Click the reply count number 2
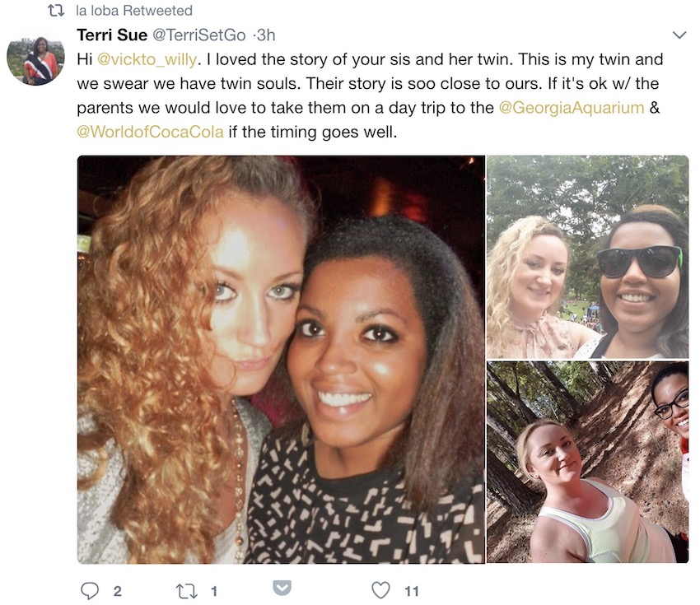 tap(118, 591)
